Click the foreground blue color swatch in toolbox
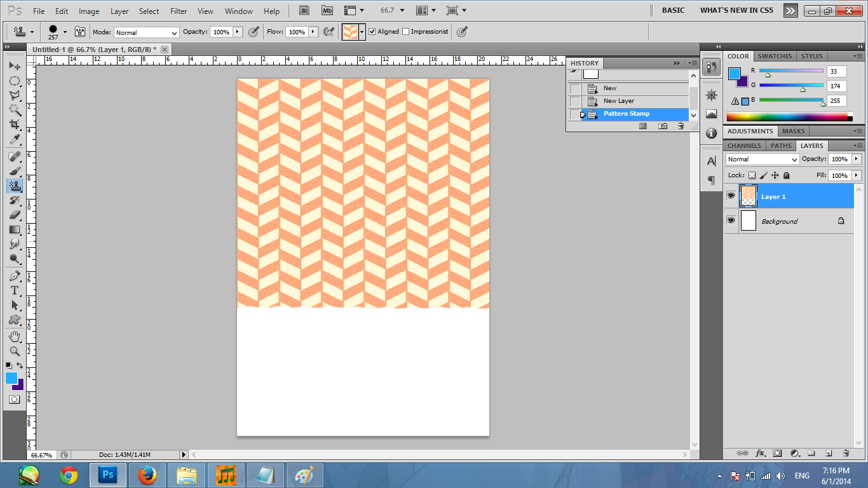Image resolution: width=868 pixels, height=488 pixels. point(11,378)
